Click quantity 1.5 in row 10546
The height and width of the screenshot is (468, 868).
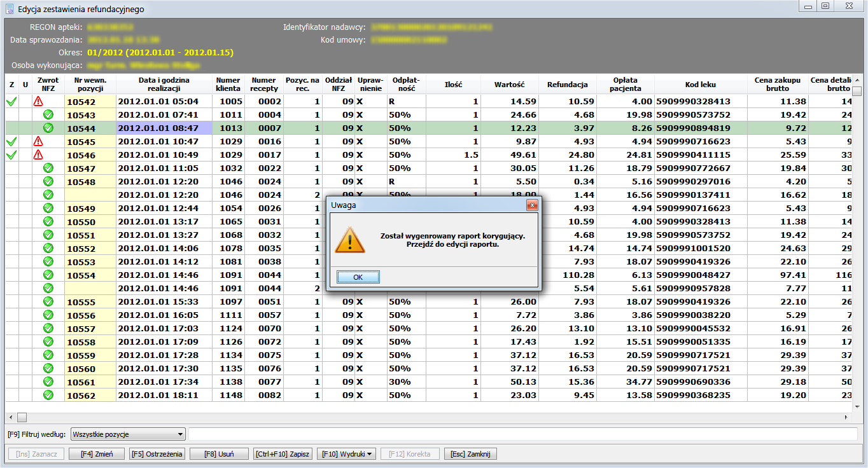pyautogui.click(x=472, y=155)
